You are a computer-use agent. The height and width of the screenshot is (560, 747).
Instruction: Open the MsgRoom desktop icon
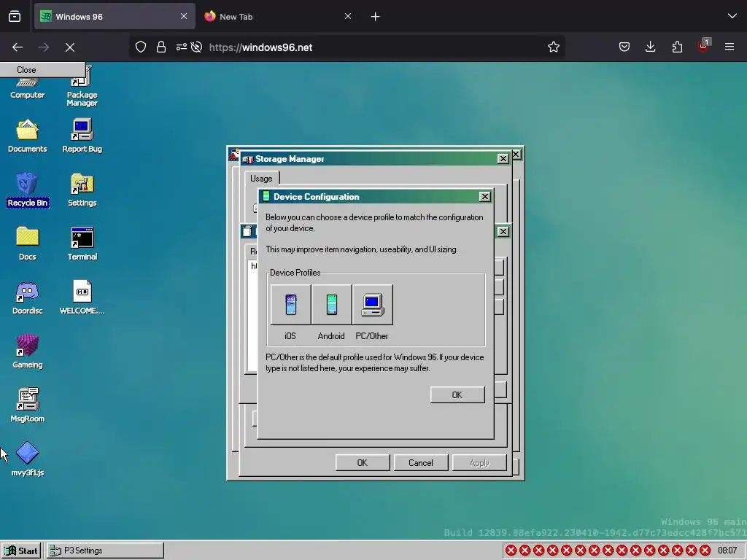(27, 405)
